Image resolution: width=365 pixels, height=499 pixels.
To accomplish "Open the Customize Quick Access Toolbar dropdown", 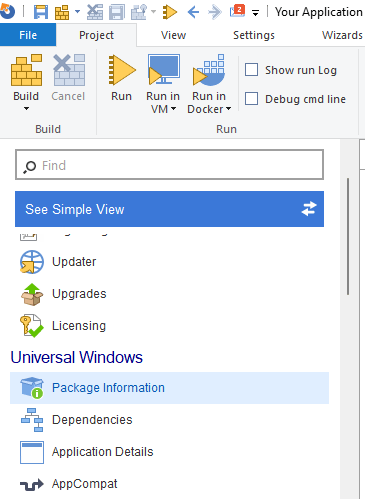I will (x=255, y=13).
